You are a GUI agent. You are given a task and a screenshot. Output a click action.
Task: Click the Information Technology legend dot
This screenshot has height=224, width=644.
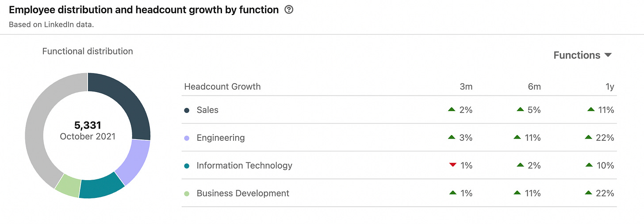[187, 166]
